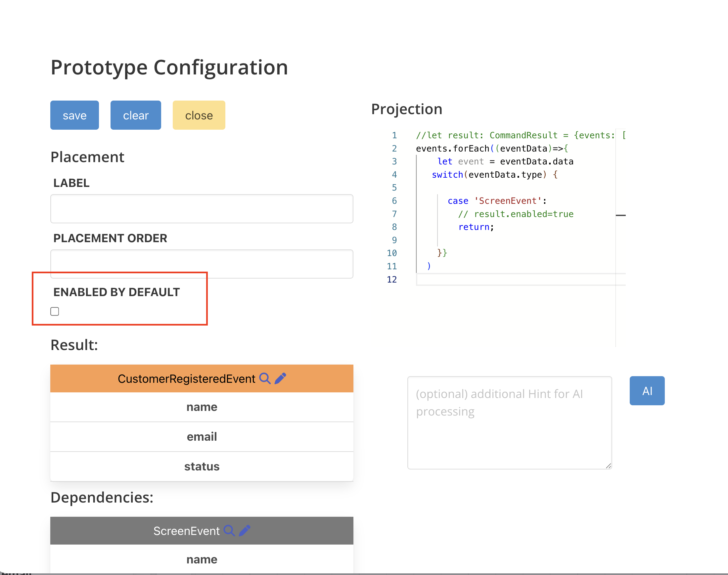
Task: Click the ScreenEvent magnifier search icon
Action: pos(229,531)
